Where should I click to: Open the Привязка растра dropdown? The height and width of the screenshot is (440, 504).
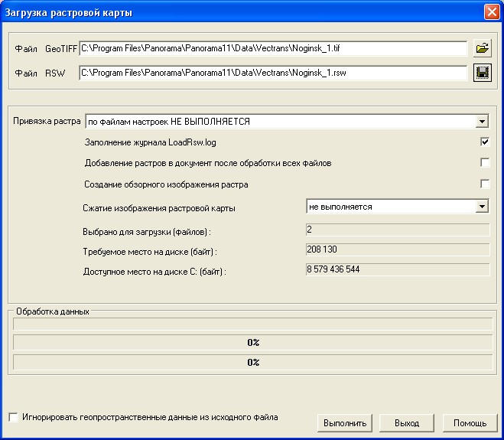[481, 121]
